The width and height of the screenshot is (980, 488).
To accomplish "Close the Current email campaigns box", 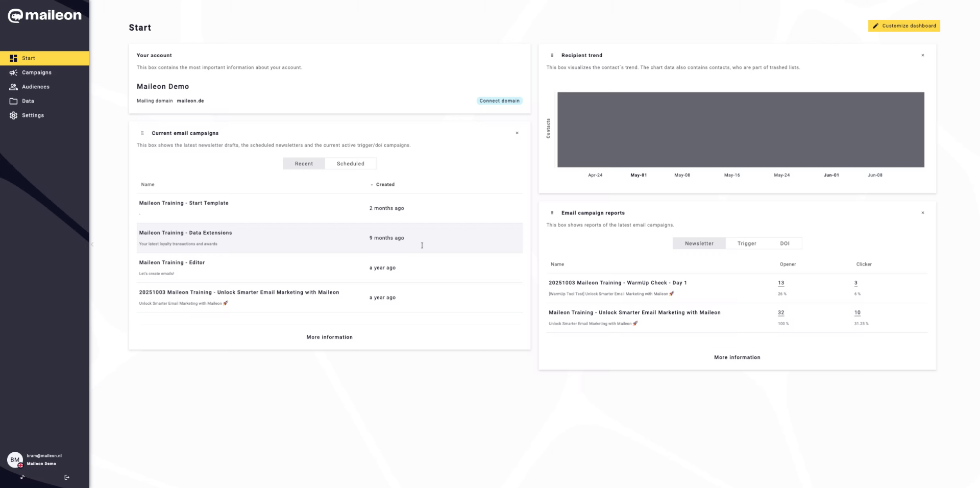I will pos(517,133).
